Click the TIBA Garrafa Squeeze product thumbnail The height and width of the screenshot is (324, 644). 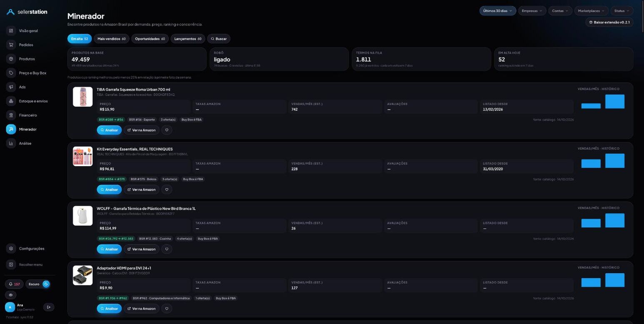pyautogui.click(x=82, y=97)
